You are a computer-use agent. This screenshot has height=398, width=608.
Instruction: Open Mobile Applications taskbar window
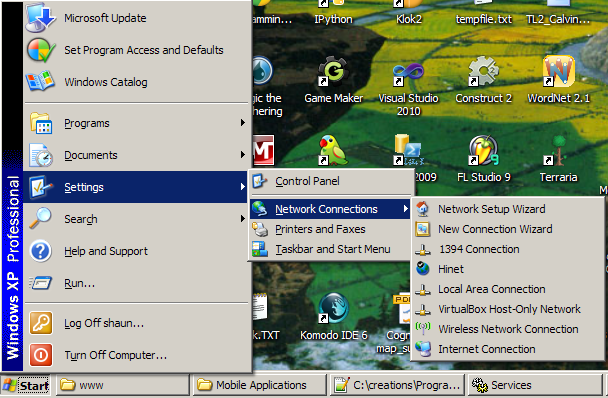tap(260, 385)
